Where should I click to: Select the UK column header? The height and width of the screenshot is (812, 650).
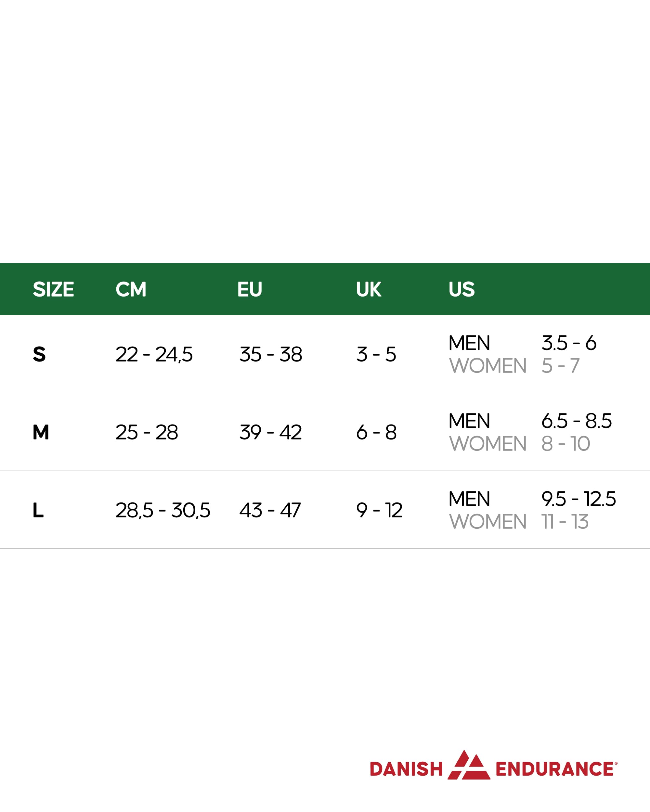[x=369, y=289]
